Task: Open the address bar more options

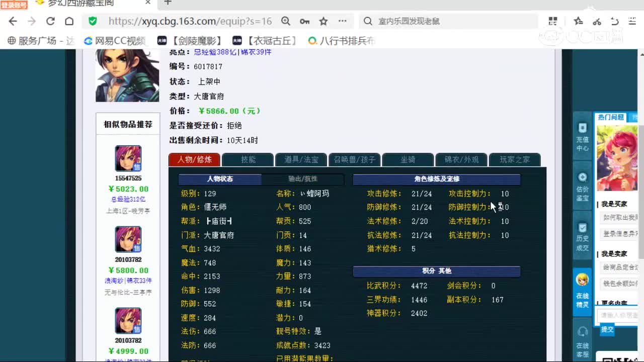Action: click(343, 21)
